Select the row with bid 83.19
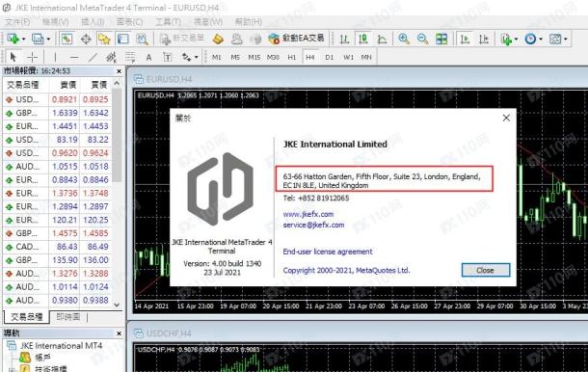The image size is (588, 372). pos(58,140)
